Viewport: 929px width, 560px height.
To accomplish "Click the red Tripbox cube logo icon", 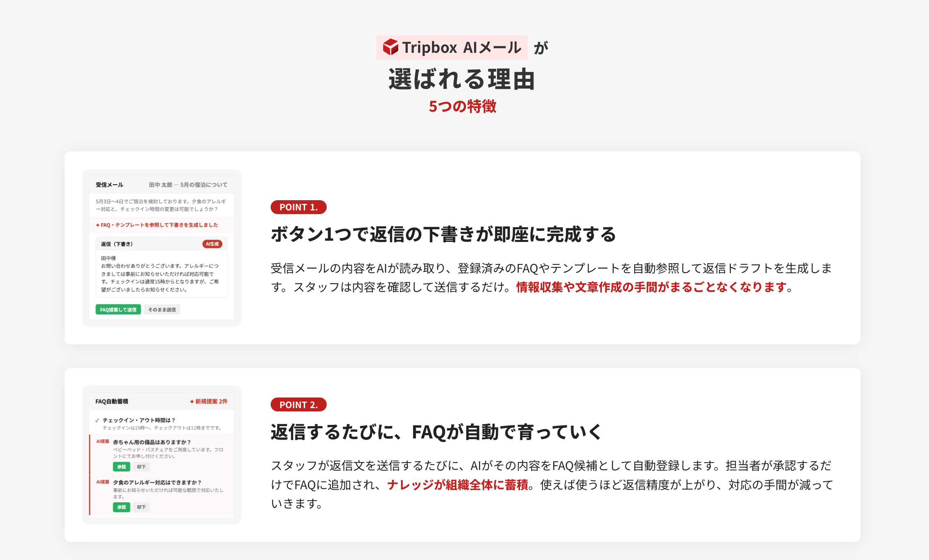I will pyautogui.click(x=390, y=47).
